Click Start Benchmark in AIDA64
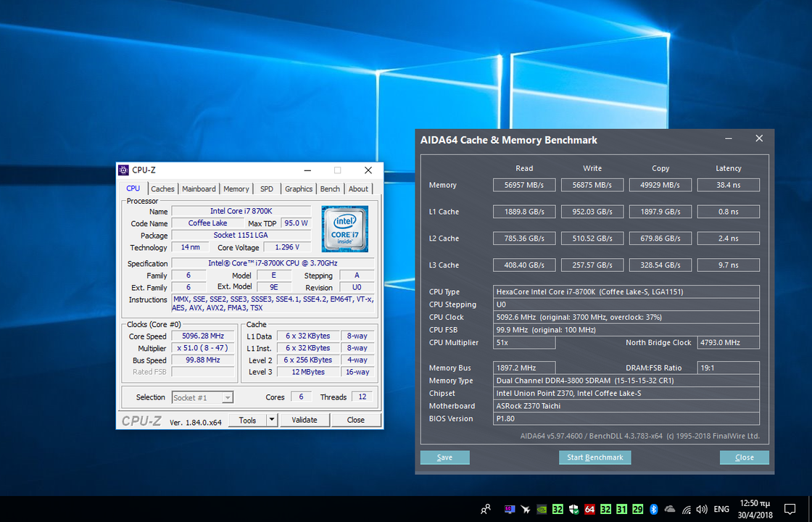The image size is (812, 522). click(x=595, y=457)
